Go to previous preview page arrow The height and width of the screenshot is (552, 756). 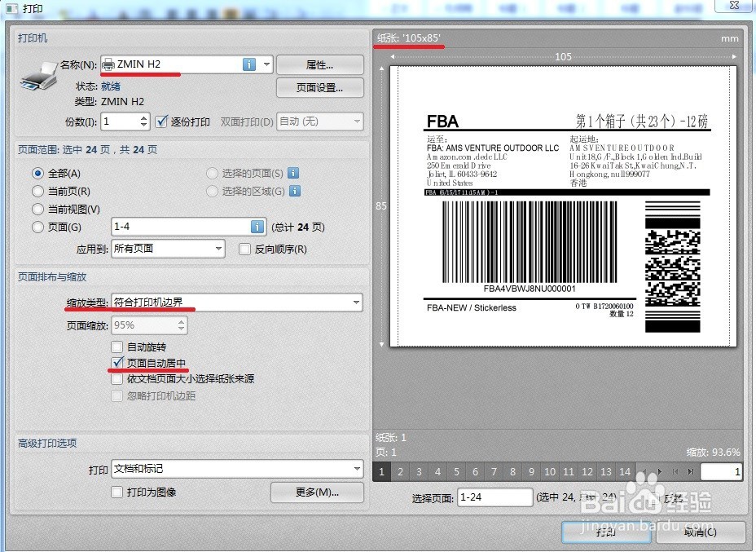(x=644, y=472)
